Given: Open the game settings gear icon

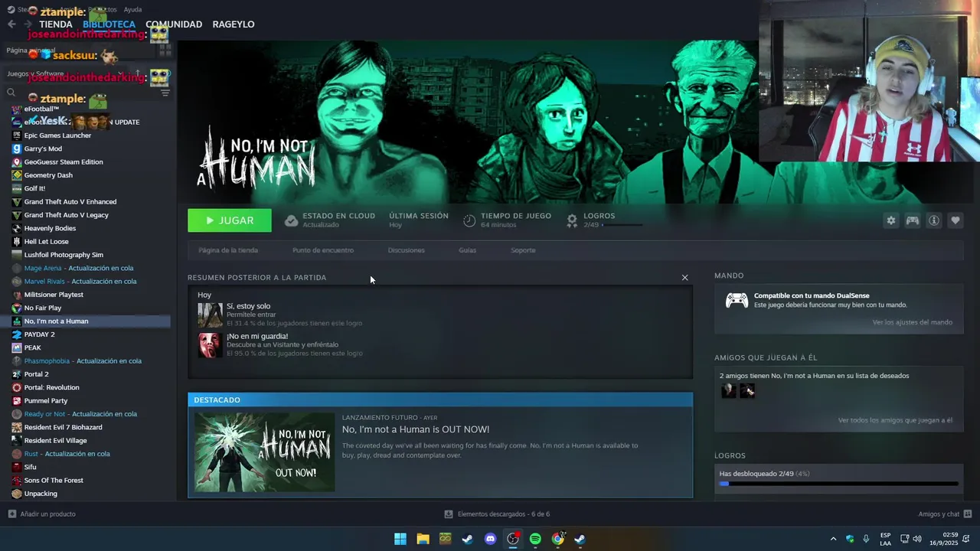Looking at the screenshot, I should (890, 220).
